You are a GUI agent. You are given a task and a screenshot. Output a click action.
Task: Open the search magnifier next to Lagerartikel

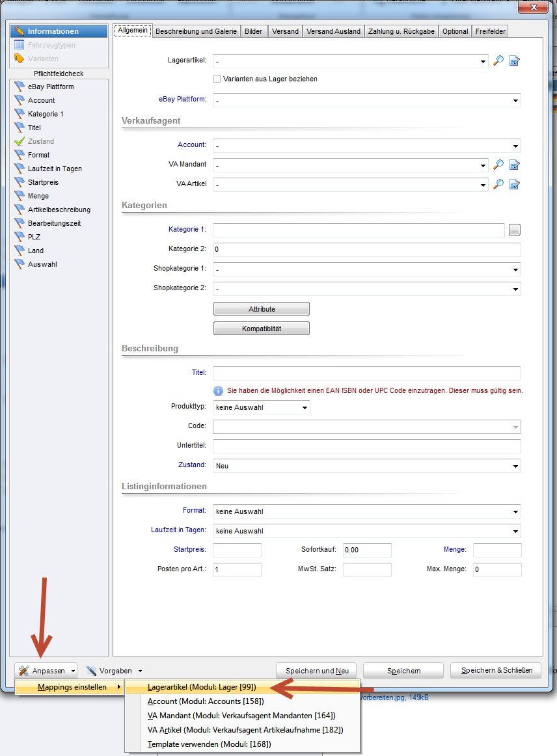coord(498,61)
